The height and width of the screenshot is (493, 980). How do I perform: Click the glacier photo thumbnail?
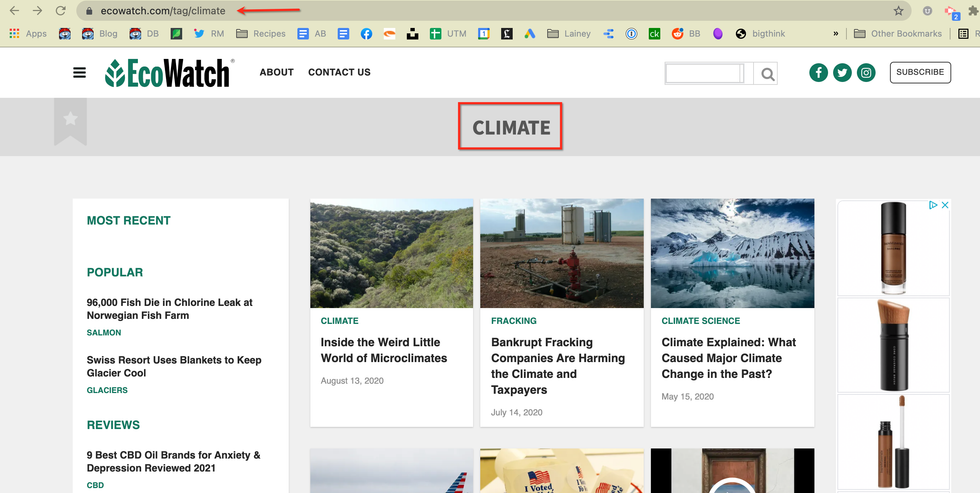click(x=732, y=253)
